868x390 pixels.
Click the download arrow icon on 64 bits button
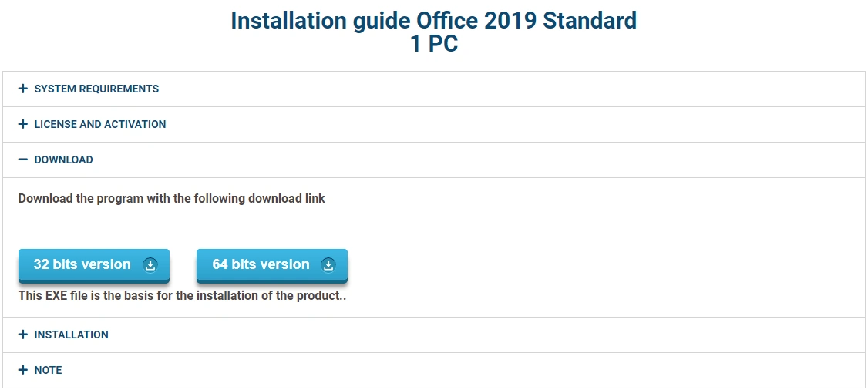328,265
